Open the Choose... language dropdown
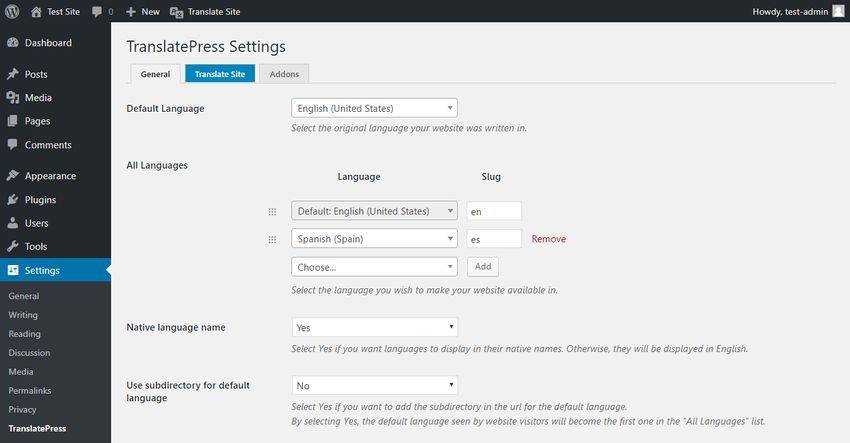 pyautogui.click(x=374, y=267)
